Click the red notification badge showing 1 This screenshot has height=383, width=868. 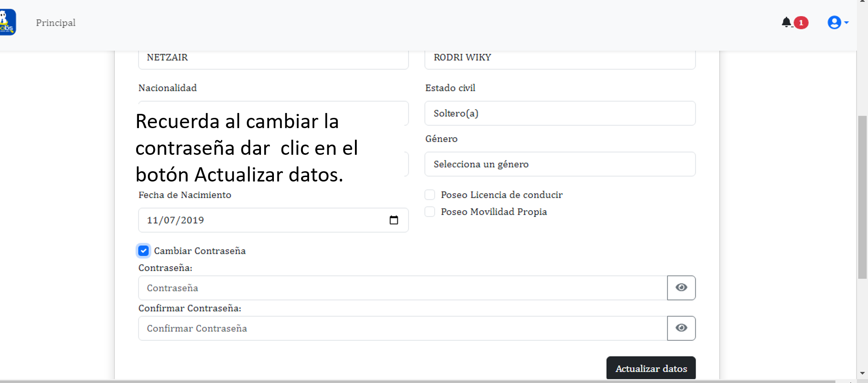[801, 23]
